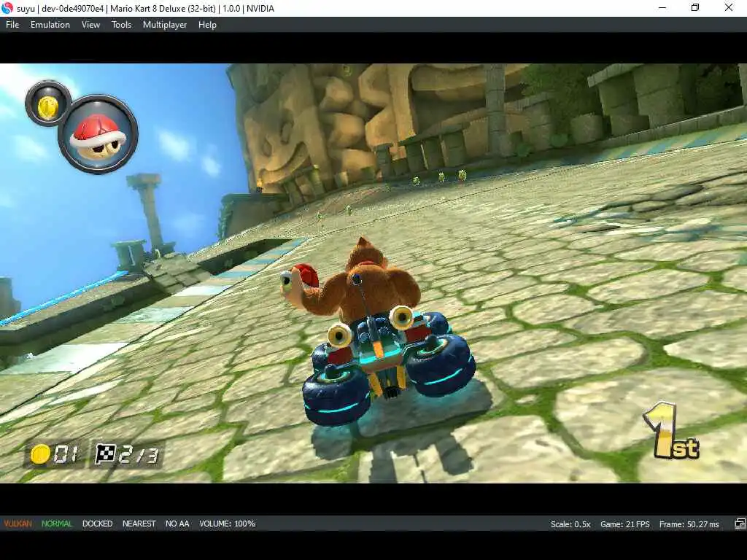Open the File menu
The height and width of the screenshot is (560, 747).
point(12,25)
